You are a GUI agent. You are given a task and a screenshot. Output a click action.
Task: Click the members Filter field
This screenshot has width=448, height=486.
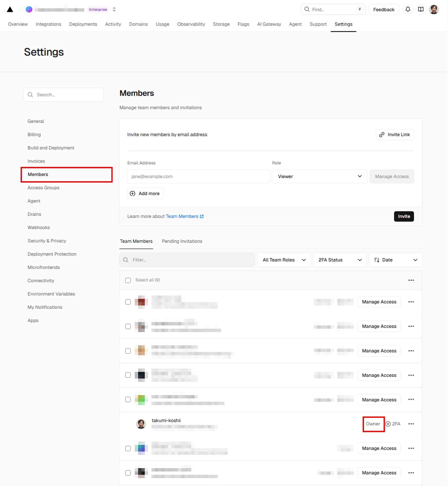coord(187,260)
